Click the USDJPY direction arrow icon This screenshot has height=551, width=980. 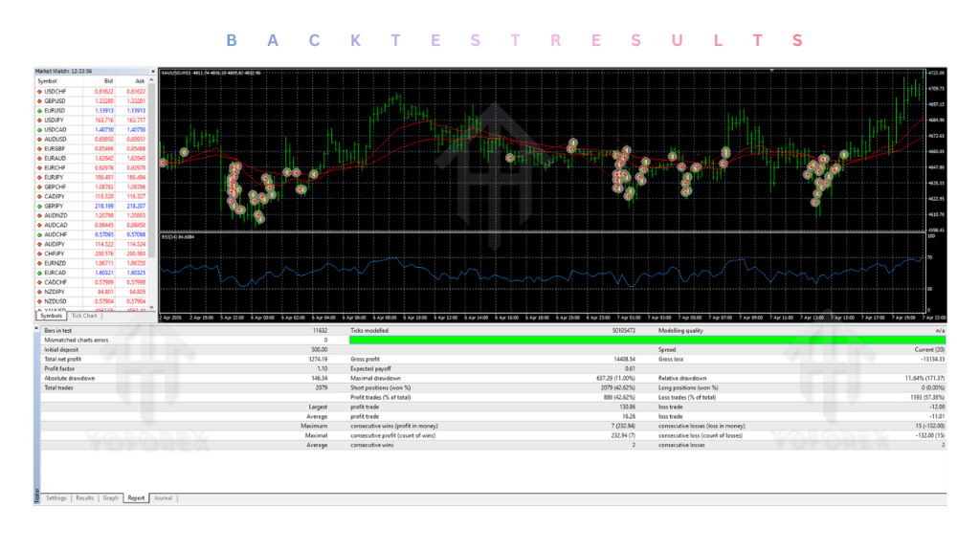pos(40,120)
